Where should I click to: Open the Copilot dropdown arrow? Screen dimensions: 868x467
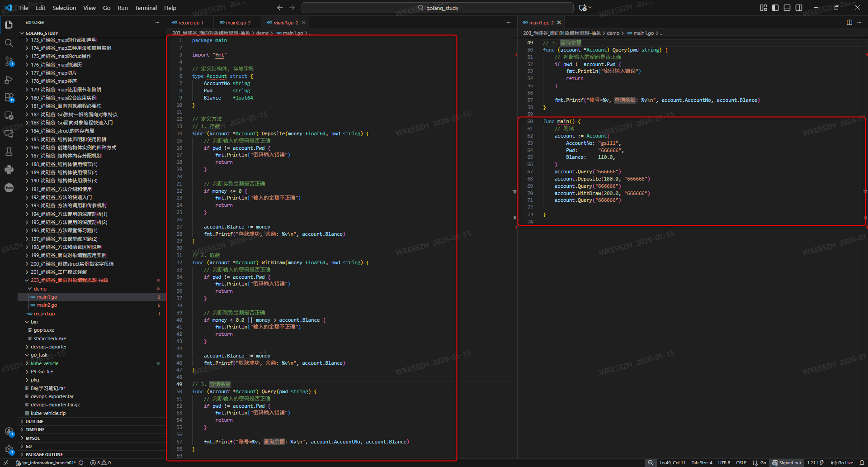[590, 8]
